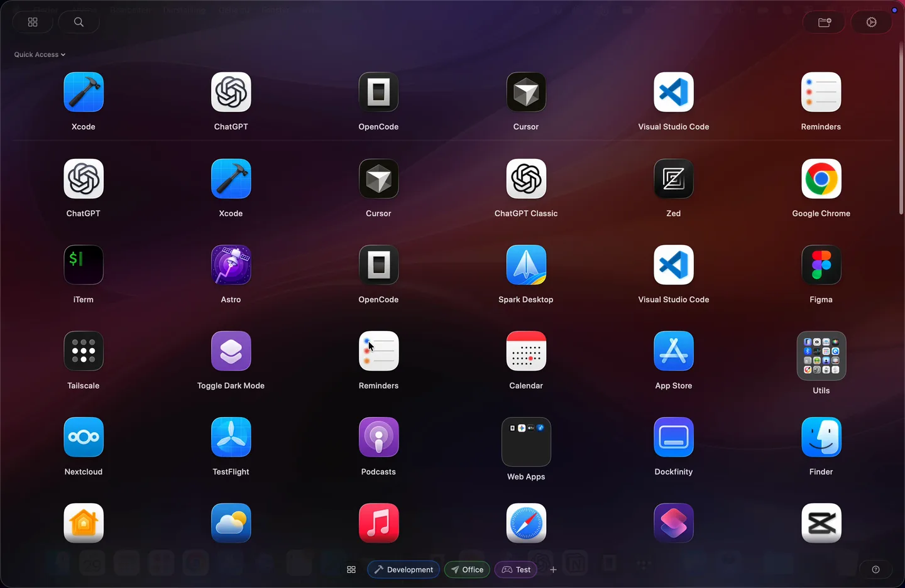Open launcher settings gear button
The width and height of the screenshot is (905, 588).
pyautogui.click(x=872, y=22)
